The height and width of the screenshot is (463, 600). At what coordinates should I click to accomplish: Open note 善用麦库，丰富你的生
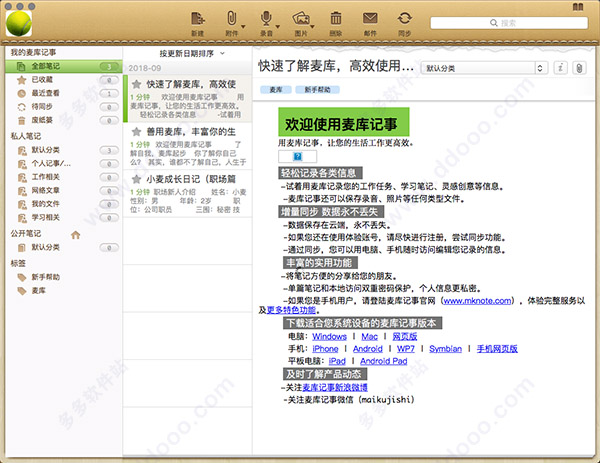[188, 146]
